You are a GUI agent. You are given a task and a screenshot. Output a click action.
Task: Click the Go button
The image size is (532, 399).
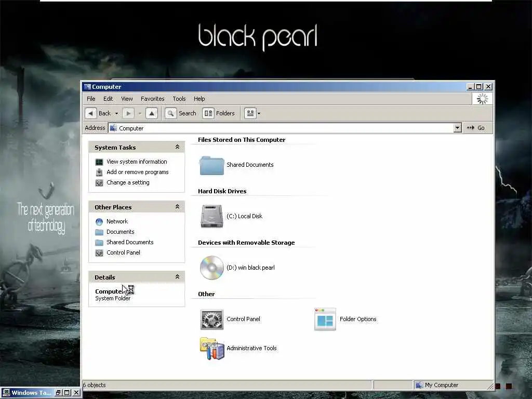pos(476,128)
